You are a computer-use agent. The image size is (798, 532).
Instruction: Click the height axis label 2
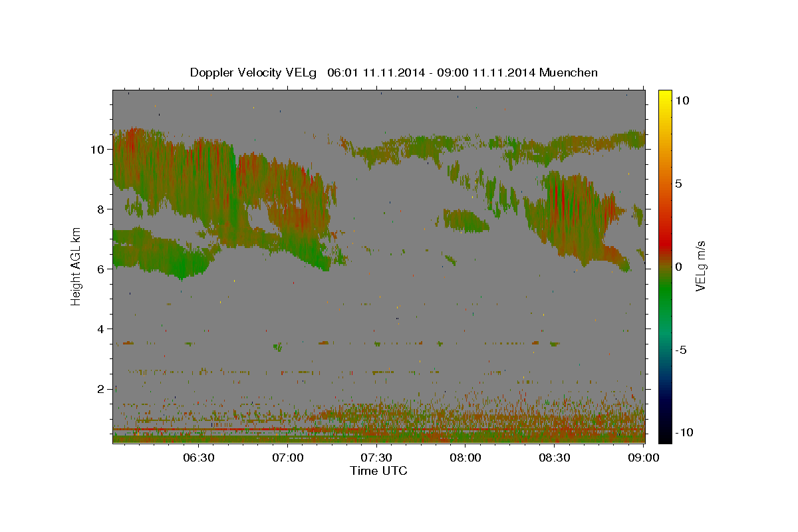(101, 388)
